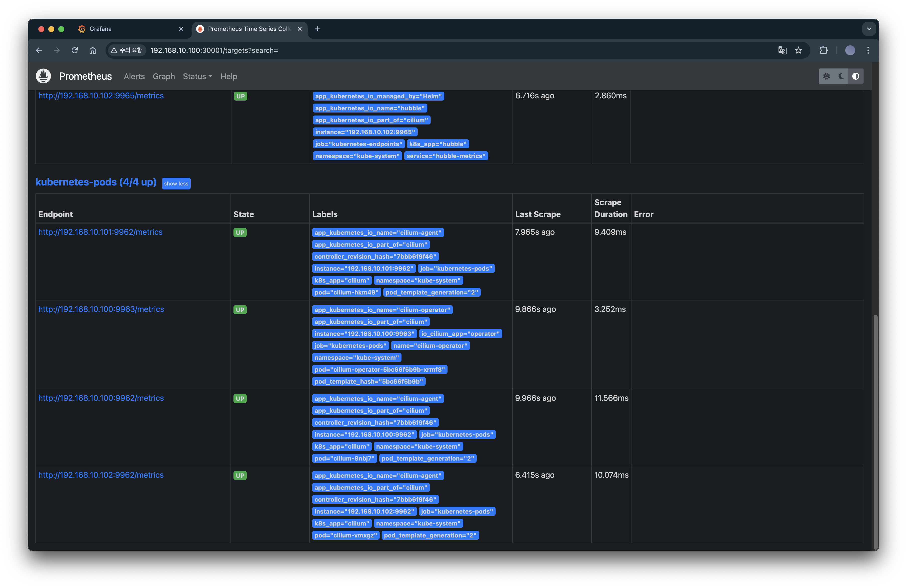The image size is (907, 588).
Task: Collapse kubernetes-pods with show less
Action: pos(176,184)
